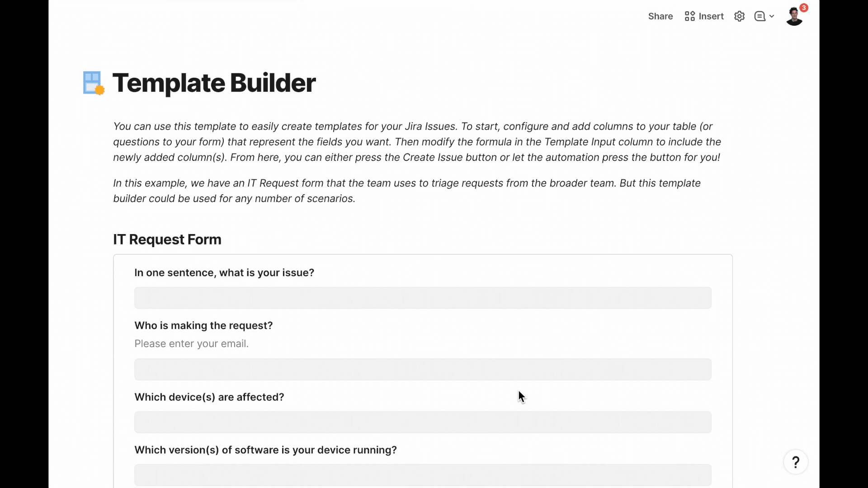This screenshot has width=868, height=488.
Task: Expand the comments dropdown chevron
Action: pyautogui.click(x=772, y=16)
